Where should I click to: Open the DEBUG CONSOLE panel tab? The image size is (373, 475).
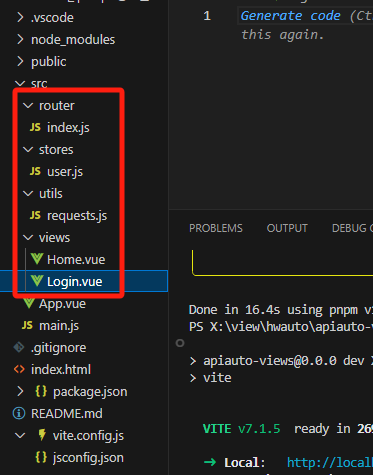pyautogui.click(x=352, y=228)
